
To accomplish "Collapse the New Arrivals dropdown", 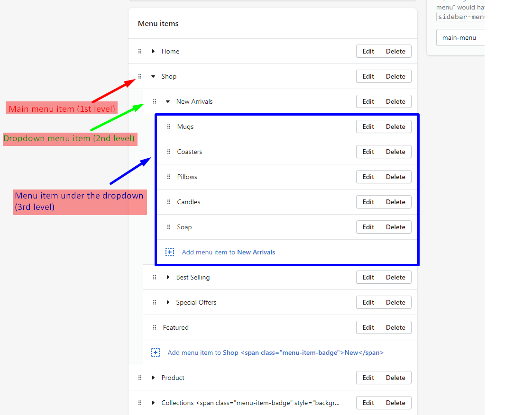I will click(168, 101).
